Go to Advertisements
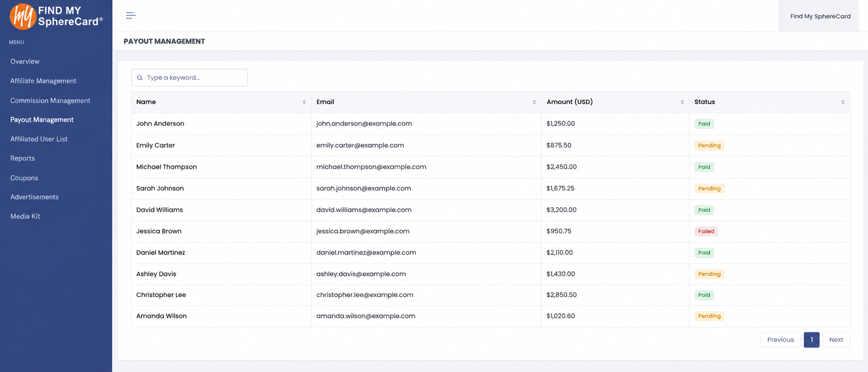The width and height of the screenshot is (868, 372). [34, 197]
